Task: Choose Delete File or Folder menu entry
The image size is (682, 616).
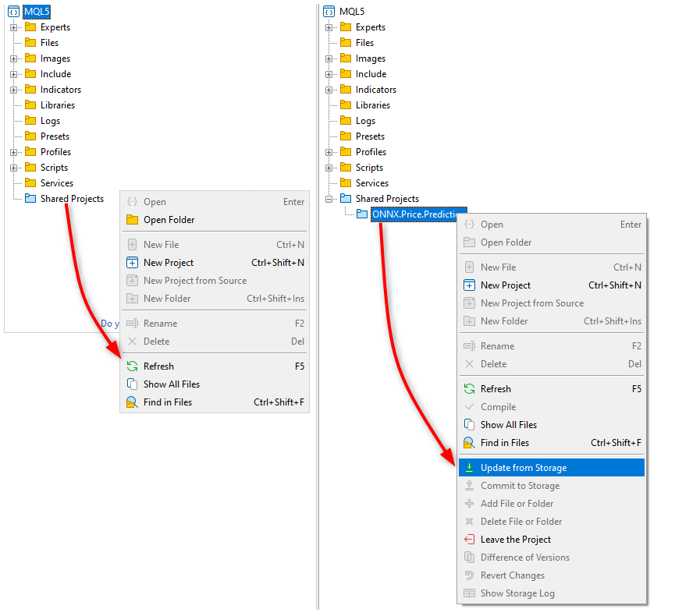Action: click(521, 522)
